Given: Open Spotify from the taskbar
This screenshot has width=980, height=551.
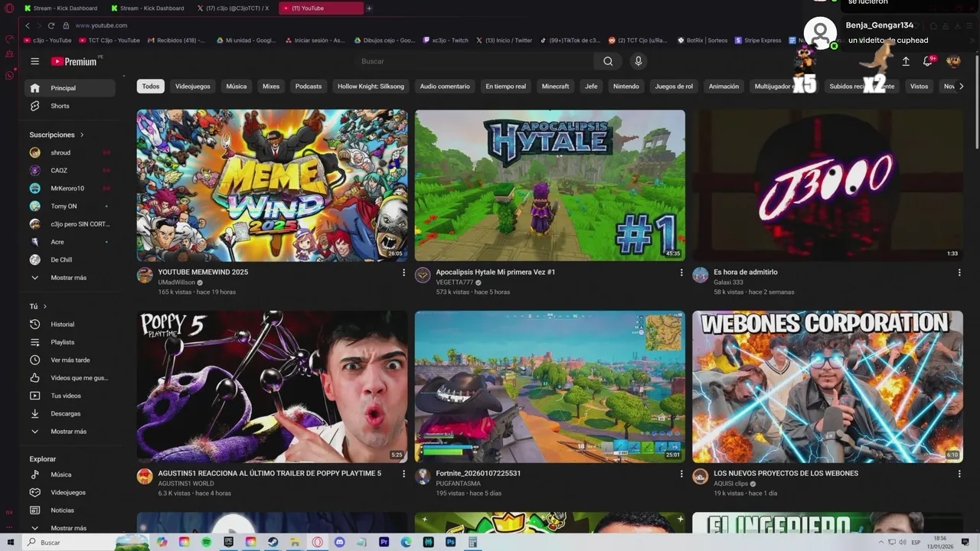Looking at the screenshot, I should [207, 542].
